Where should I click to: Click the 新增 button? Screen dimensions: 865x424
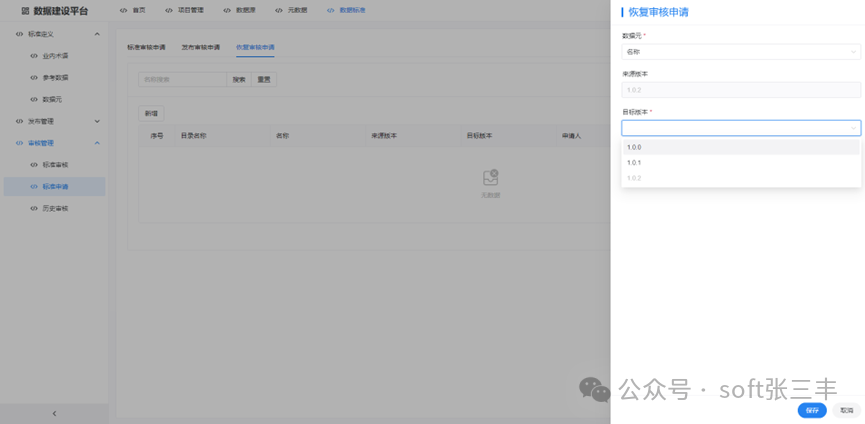[151, 114]
